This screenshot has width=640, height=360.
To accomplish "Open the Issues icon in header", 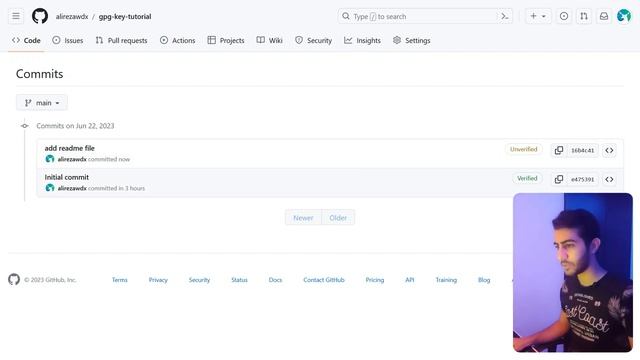I will coord(564,16).
